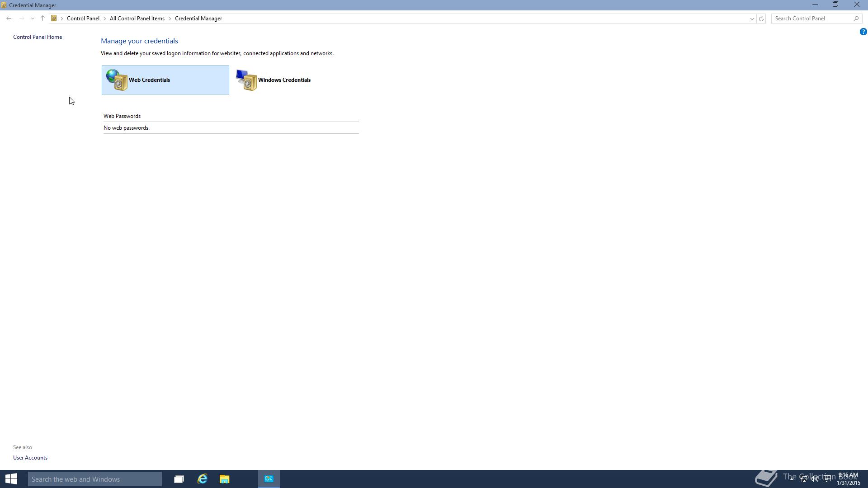
Task: Click the 'Web Passwords' heading
Action: pos(122,116)
